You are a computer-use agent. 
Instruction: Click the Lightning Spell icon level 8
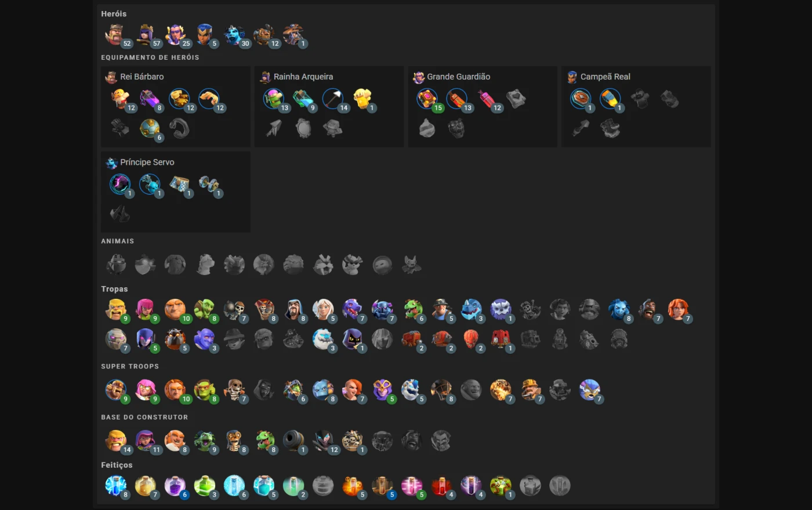click(115, 486)
